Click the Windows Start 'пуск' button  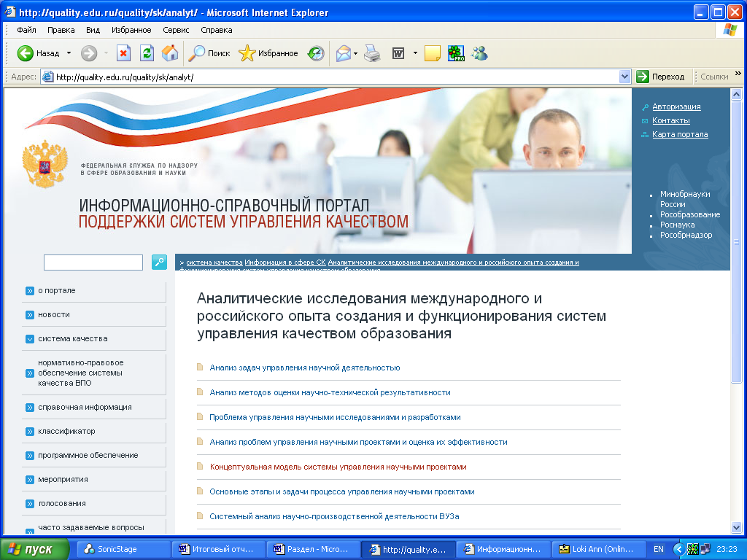[x=34, y=549]
